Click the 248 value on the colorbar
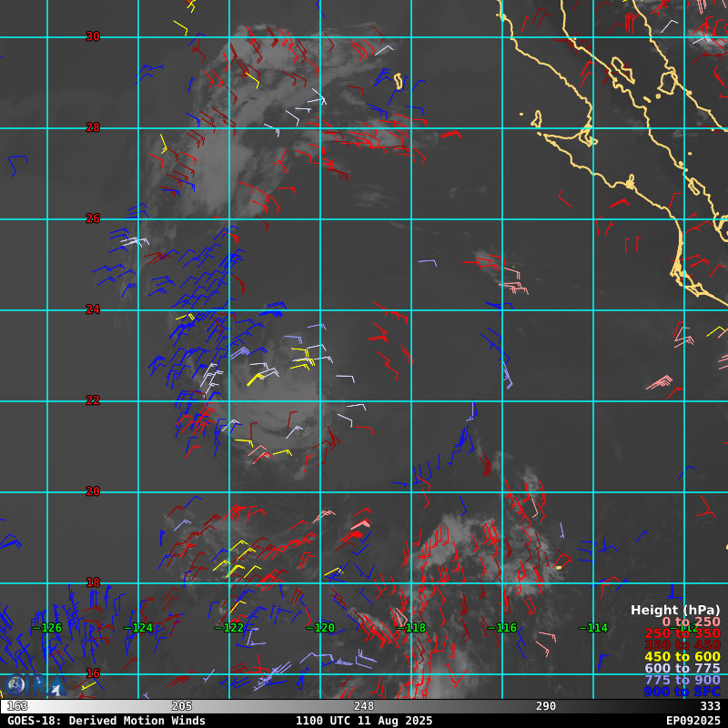This screenshot has height=728, width=728. [365, 706]
